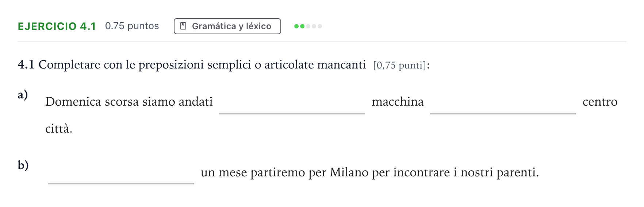The height and width of the screenshot is (207, 644).
Task: Click the EJERCICIO 4.1 heading
Action: [57, 26]
